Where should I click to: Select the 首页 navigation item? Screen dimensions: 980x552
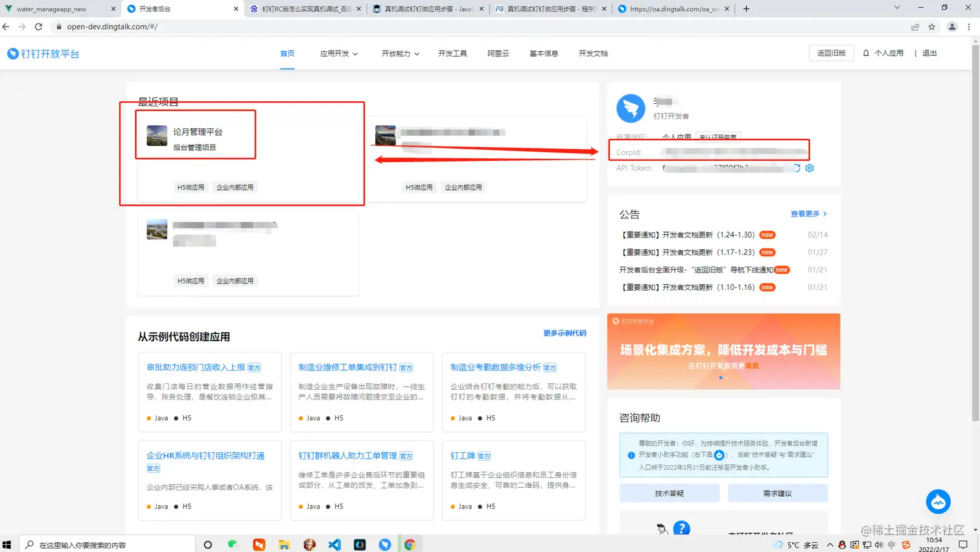click(x=287, y=54)
